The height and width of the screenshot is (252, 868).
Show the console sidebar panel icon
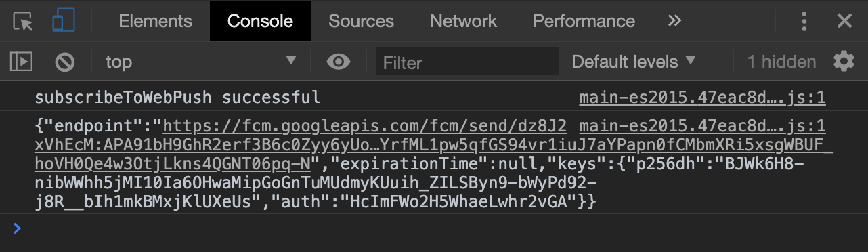tap(21, 62)
